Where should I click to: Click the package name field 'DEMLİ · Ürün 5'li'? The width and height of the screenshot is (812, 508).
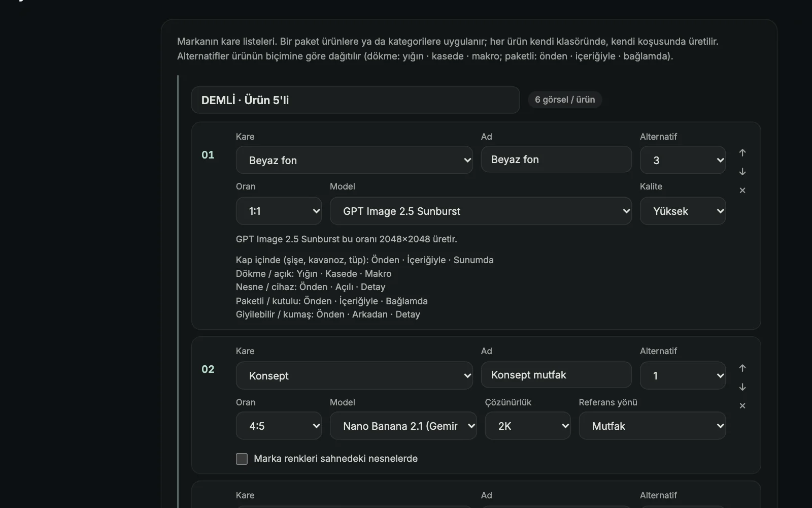(x=355, y=100)
